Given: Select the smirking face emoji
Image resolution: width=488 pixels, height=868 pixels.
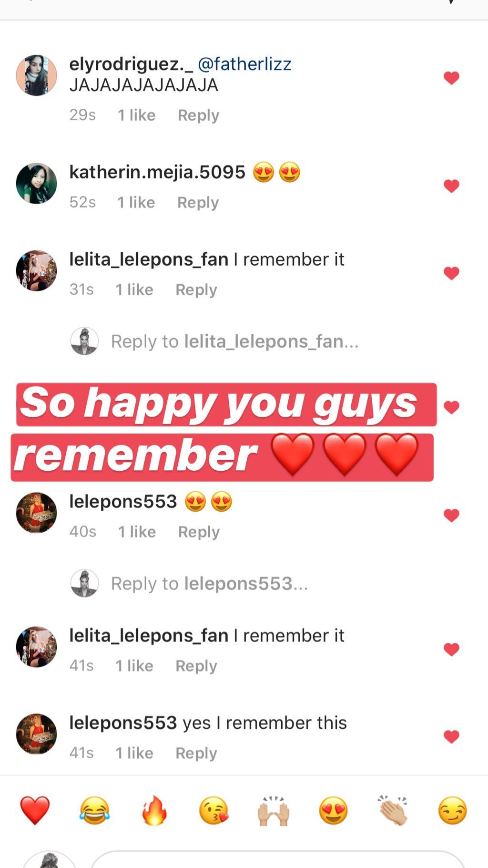Looking at the screenshot, I should coord(452,810).
